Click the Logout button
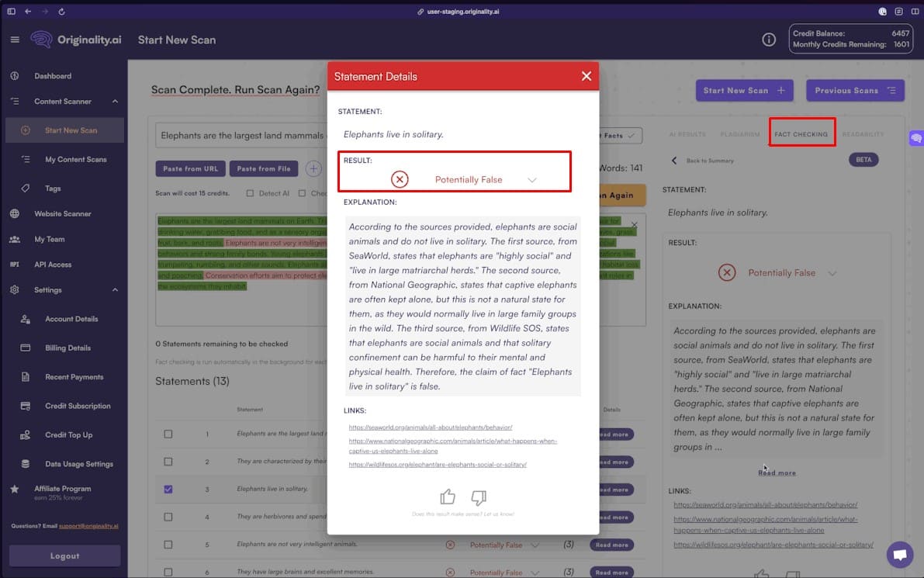The height and width of the screenshot is (578, 924). click(64, 556)
